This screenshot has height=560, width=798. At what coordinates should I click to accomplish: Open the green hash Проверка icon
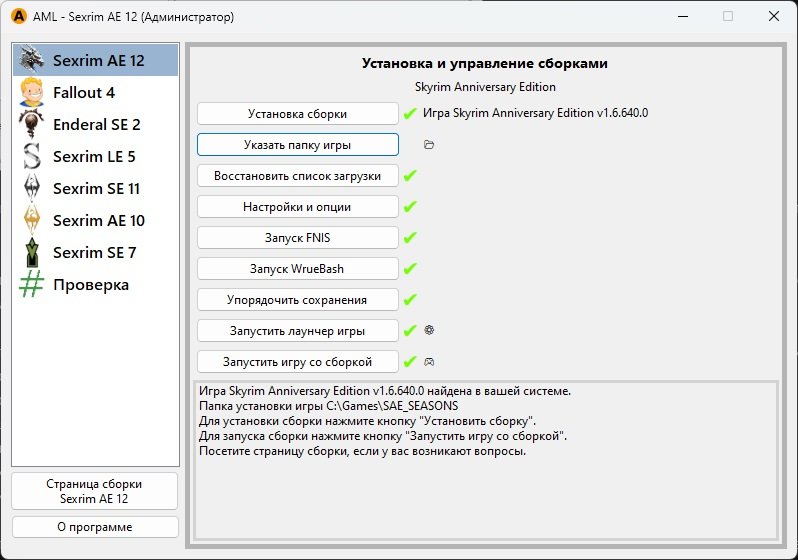point(33,284)
